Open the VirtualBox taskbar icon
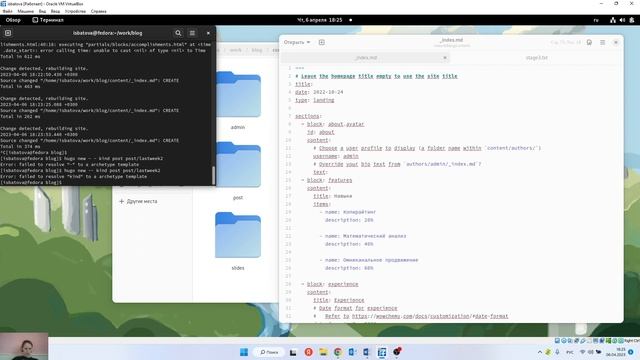This screenshot has width=640, height=360. (x=382, y=352)
